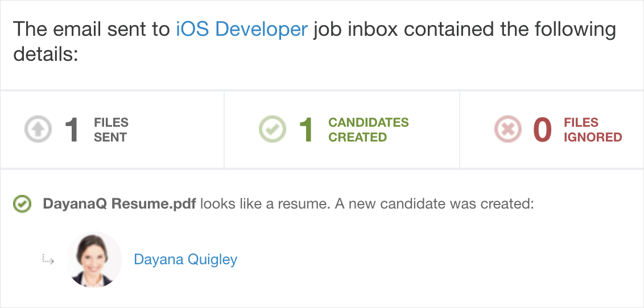Click the green check beside DayanaQ Resume.pdf

coord(22,204)
